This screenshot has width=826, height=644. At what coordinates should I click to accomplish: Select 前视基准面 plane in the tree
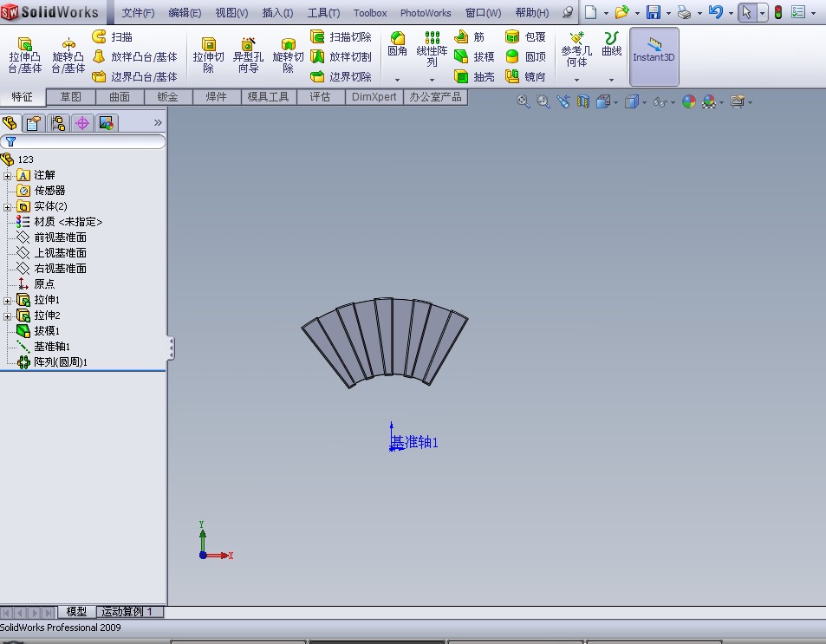(x=51, y=237)
